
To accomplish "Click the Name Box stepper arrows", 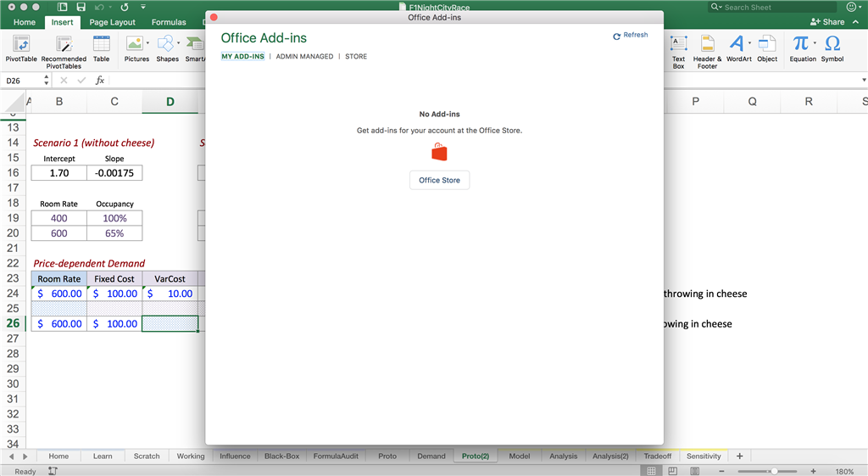I will click(x=46, y=81).
